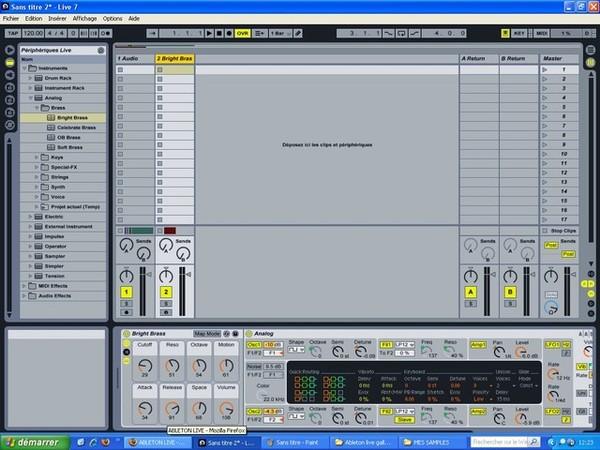
Task: Toggle the Fil1 filter switch
Action: (386, 345)
